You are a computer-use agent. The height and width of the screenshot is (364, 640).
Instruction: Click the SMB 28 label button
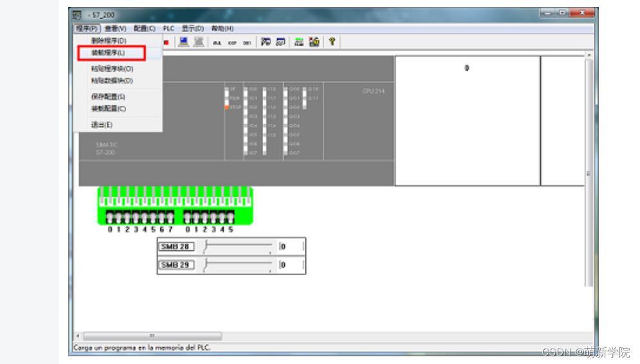click(176, 246)
